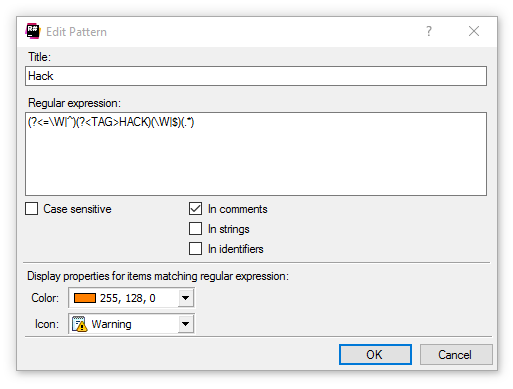Click the OK button
The image size is (513, 389).
pyautogui.click(x=375, y=355)
